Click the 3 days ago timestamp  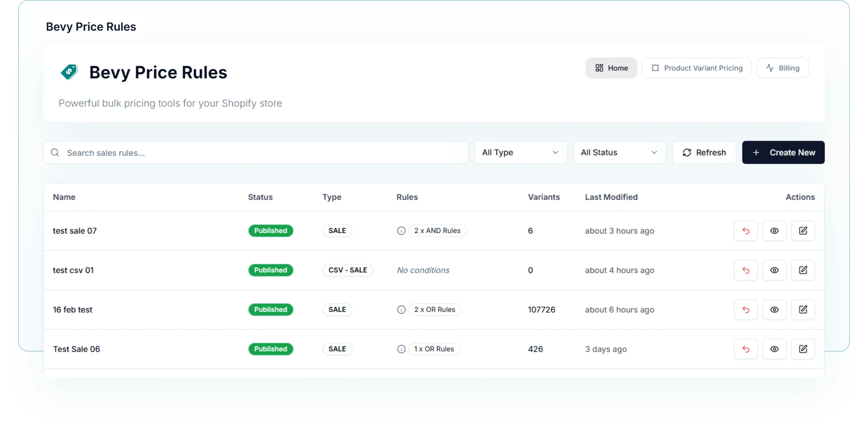click(606, 349)
